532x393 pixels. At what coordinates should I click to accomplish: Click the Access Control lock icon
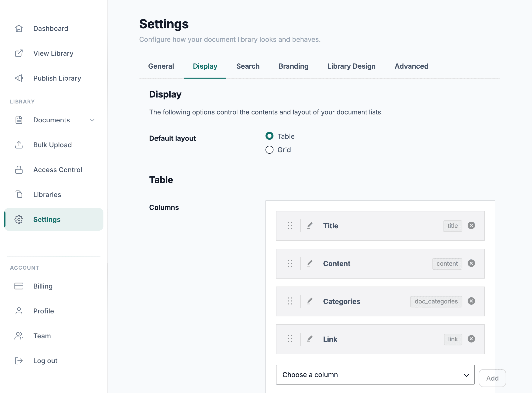[19, 170]
